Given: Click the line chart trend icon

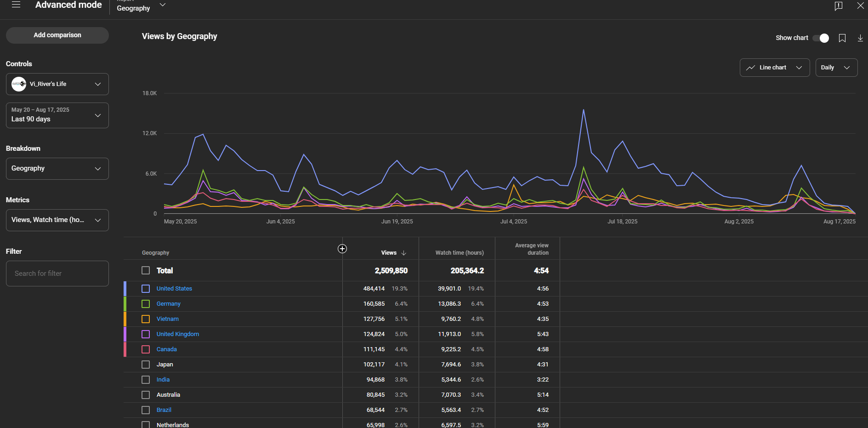Looking at the screenshot, I should (x=751, y=68).
